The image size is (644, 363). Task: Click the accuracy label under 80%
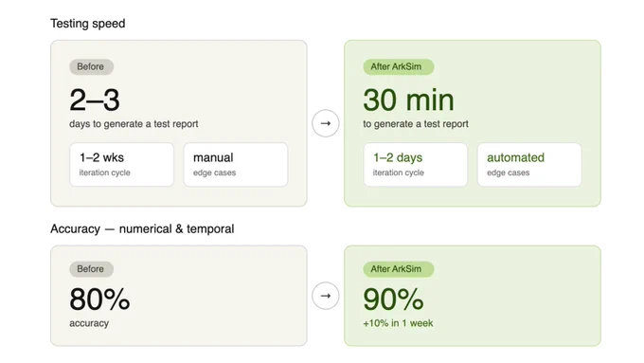point(89,323)
